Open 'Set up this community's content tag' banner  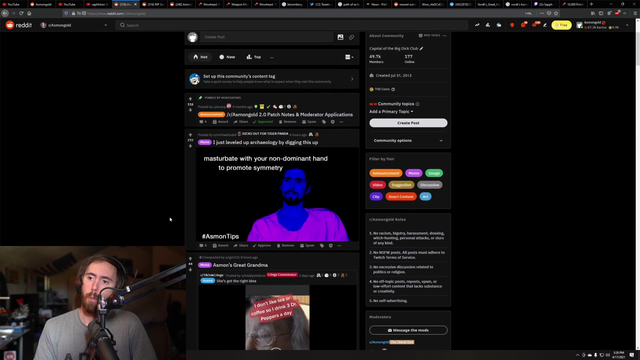(272, 79)
